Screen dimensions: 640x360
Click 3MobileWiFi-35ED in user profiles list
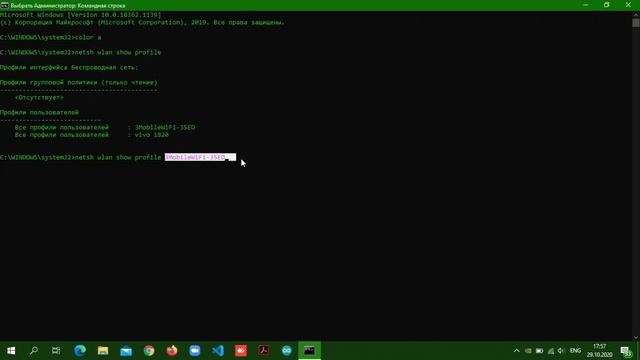tap(165, 127)
